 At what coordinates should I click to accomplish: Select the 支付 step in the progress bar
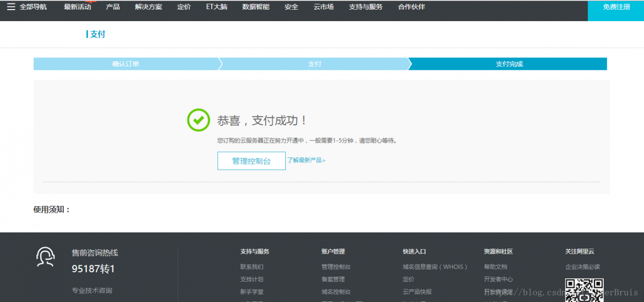(314, 64)
